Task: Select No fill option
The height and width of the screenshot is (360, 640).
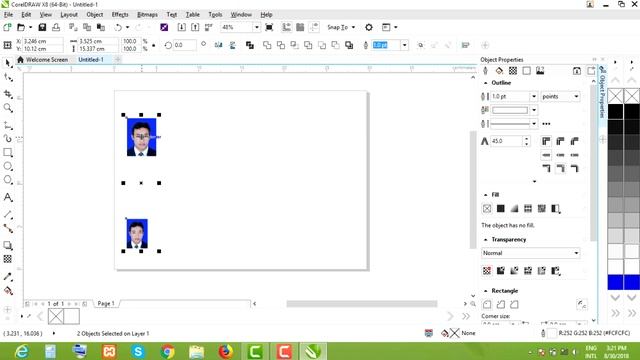Action: coord(487,209)
